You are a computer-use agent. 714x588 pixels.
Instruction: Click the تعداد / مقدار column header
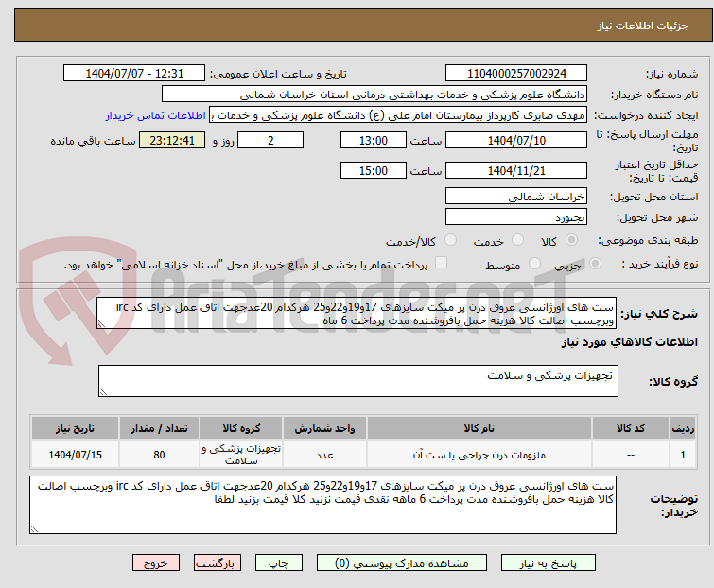tap(159, 428)
